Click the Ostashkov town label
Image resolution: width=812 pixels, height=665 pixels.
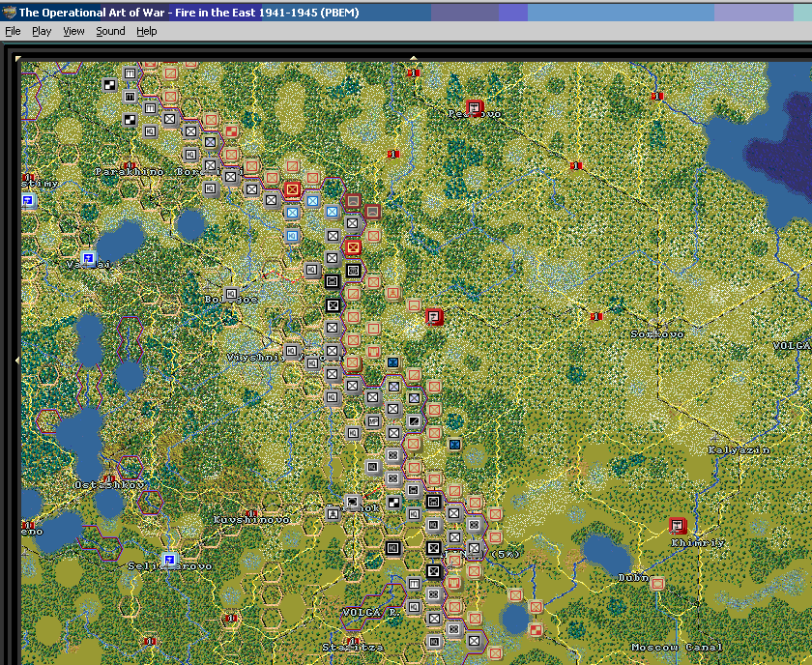(109, 485)
